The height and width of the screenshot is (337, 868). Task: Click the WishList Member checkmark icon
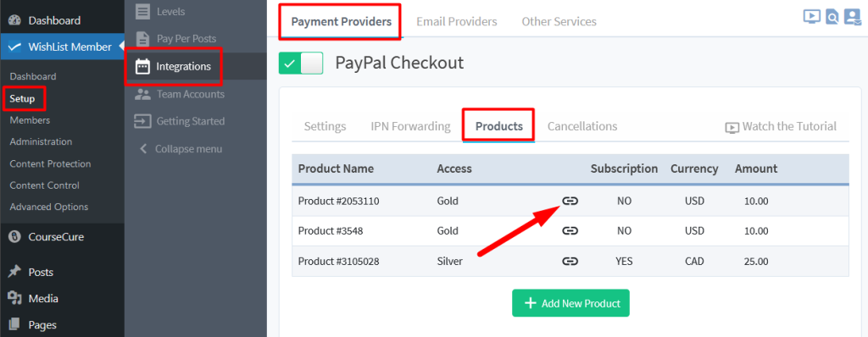coord(15,47)
